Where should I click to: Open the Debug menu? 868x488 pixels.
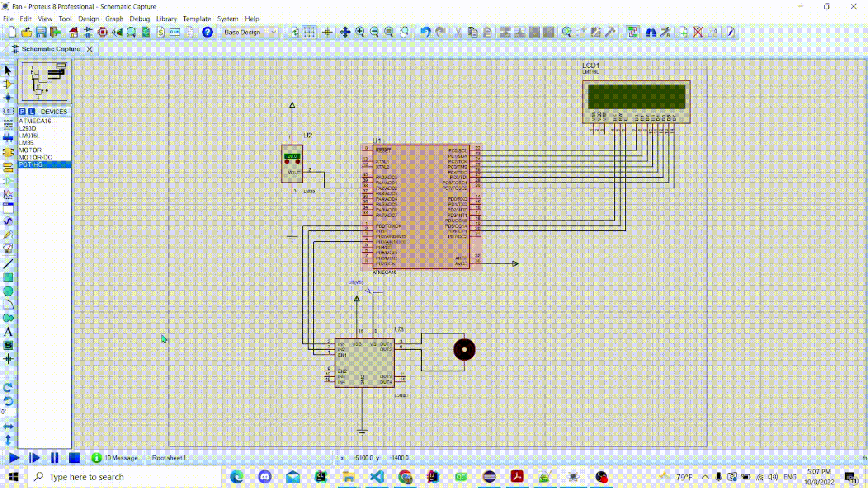tap(139, 19)
